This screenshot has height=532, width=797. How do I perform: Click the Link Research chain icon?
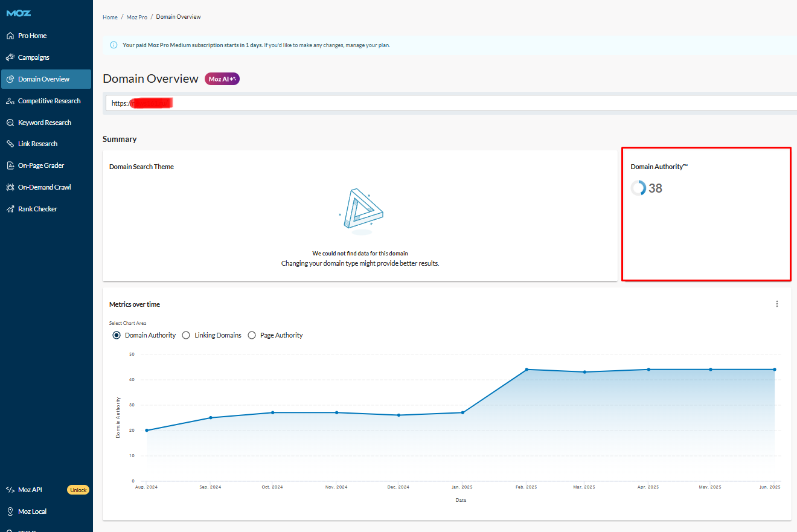click(x=10, y=144)
